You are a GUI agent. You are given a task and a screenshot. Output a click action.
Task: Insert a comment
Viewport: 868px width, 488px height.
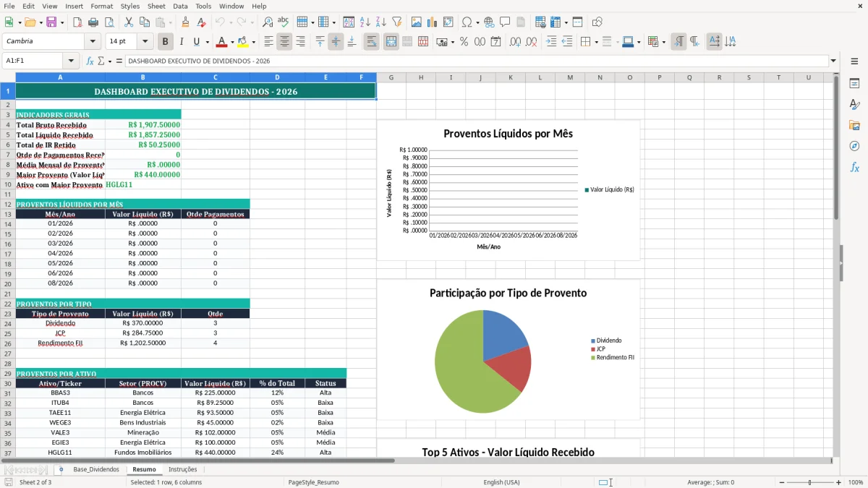pos(505,22)
